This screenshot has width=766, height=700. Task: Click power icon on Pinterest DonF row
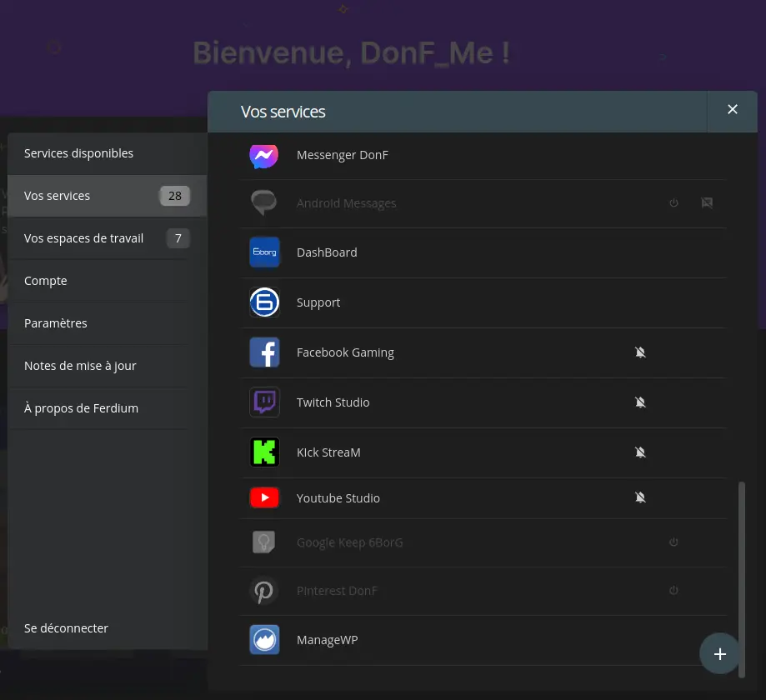(673, 591)
